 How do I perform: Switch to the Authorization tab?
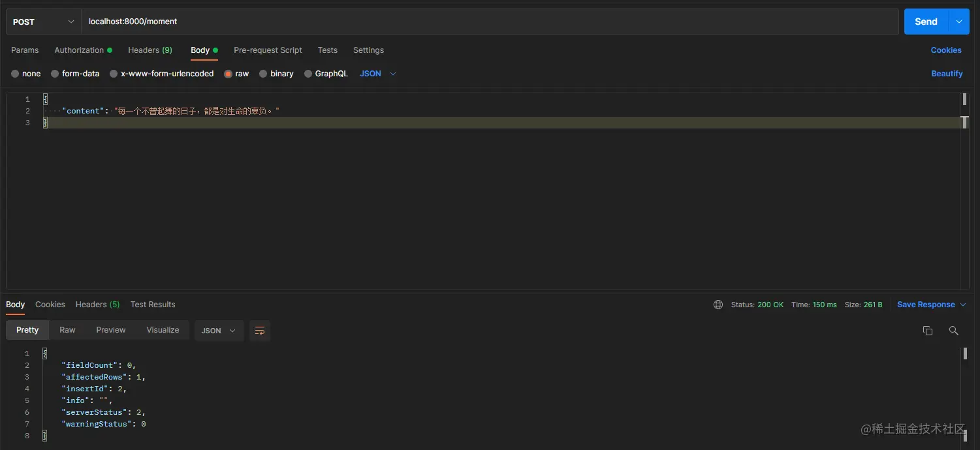point(83,50)
